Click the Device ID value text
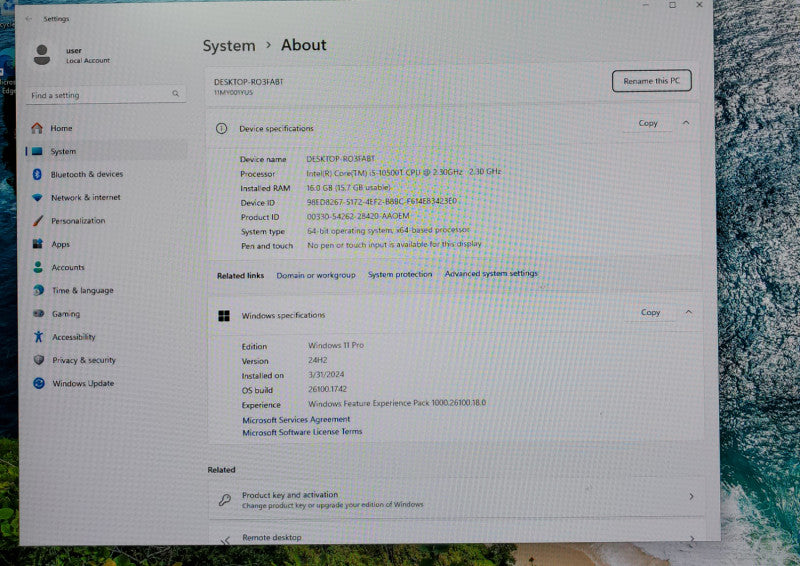 [382, 202]
